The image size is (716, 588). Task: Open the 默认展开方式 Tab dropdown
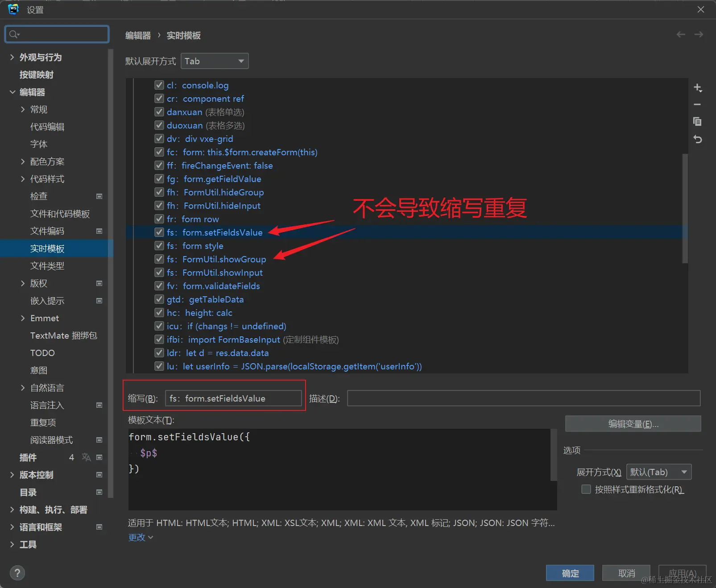215,61
